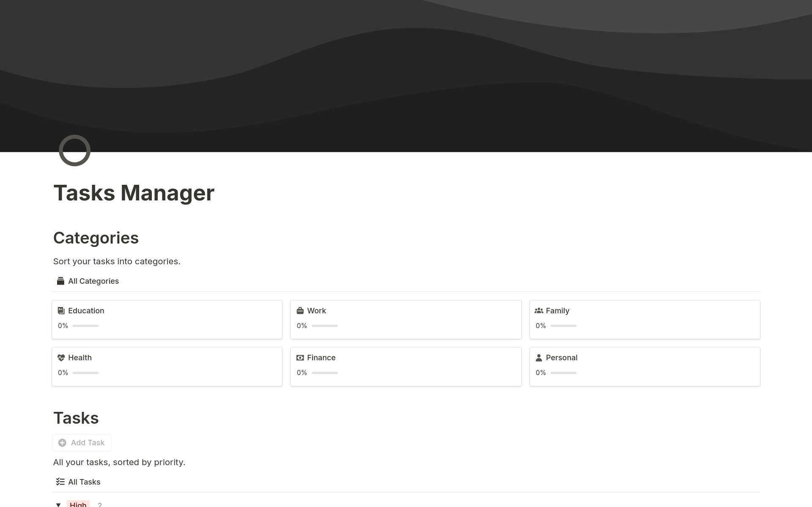The height and width of the screenshot is (507, 812).
Task: Click the Tasks Manager page title
Action: coord(134,193)
